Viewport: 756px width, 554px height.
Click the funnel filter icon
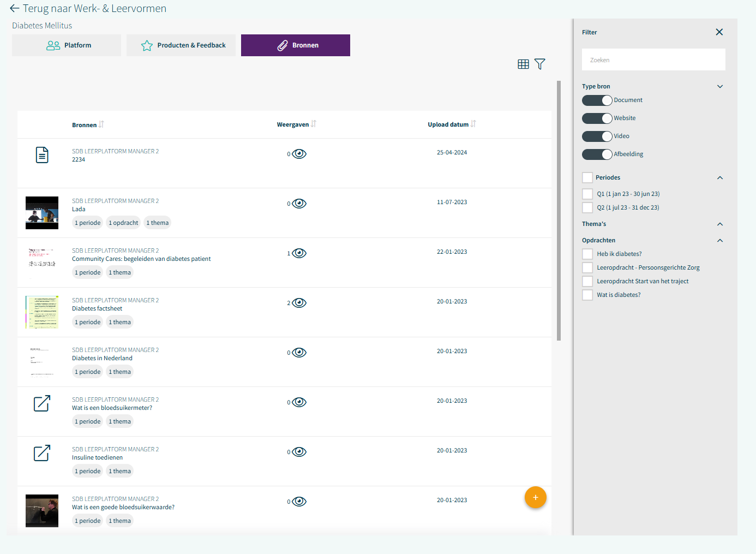coord(539,64)
